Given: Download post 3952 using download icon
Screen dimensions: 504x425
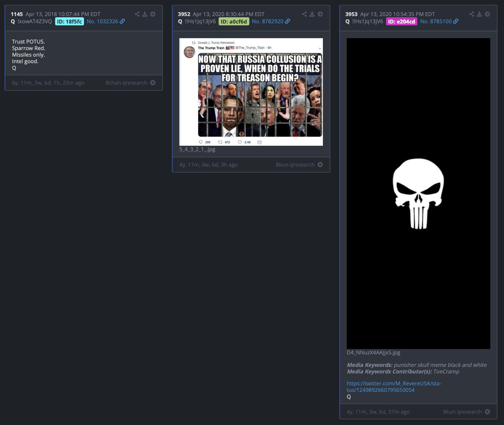Looking at the screenshot, I should [x=312, y=14].
